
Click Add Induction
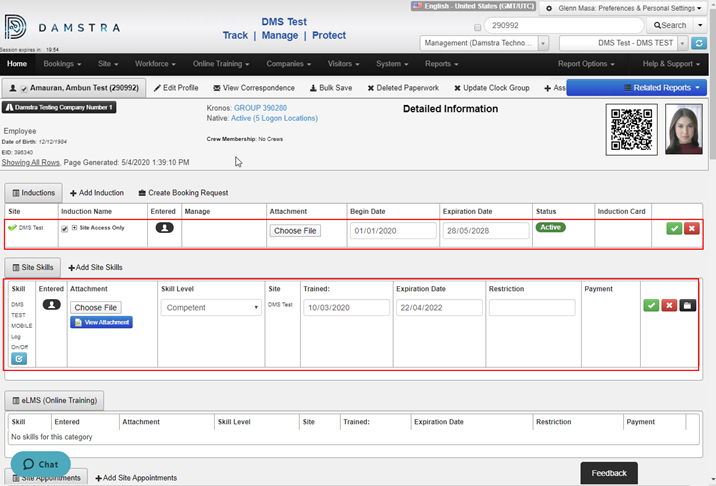[97, 193]
